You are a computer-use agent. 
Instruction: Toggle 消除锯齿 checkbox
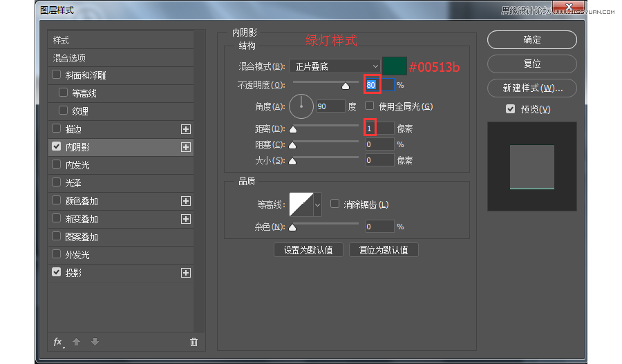[334, 204]
